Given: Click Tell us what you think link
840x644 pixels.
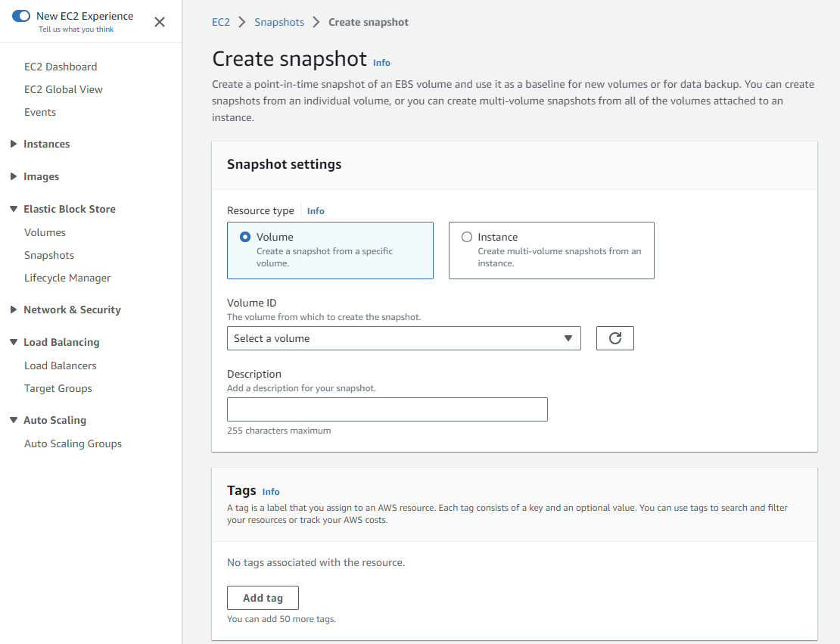Looking at the screenshot, I should pyautogui.click(x=76, y=30).
